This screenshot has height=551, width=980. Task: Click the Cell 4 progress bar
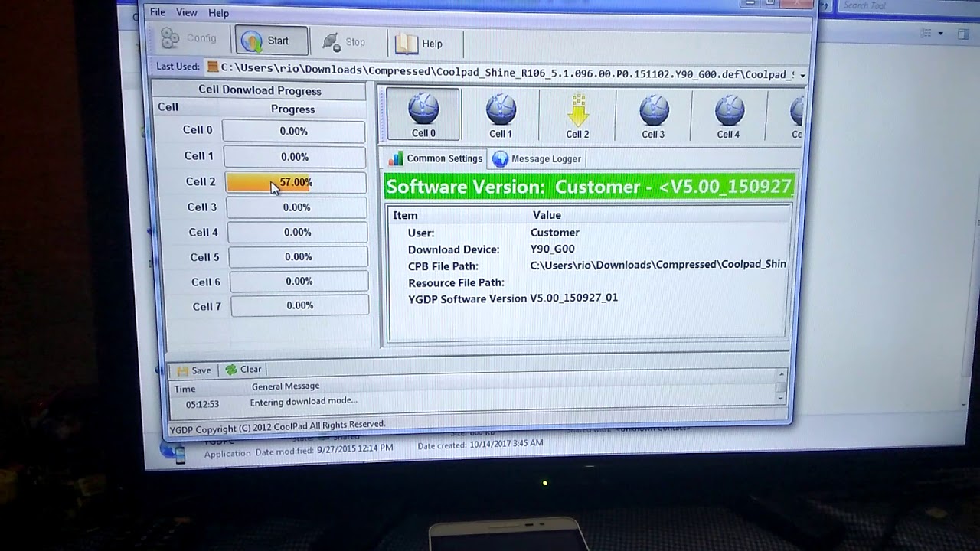click(x=297, y=232)
